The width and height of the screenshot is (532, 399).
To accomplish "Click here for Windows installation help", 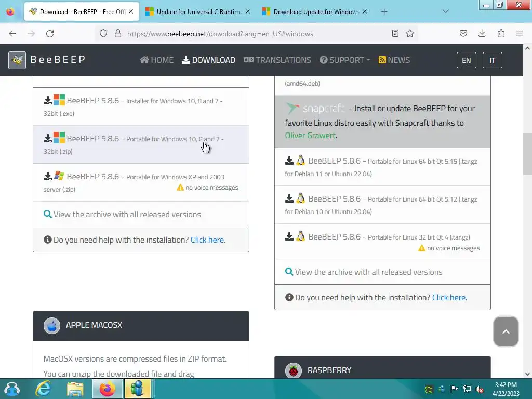I will (x=208, y=240).
